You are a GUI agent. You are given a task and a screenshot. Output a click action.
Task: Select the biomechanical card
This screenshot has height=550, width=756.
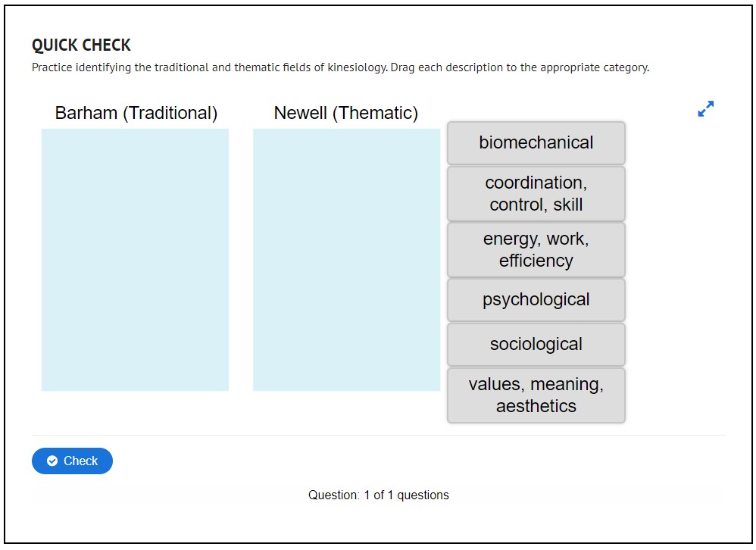click(x=536, y=143)
